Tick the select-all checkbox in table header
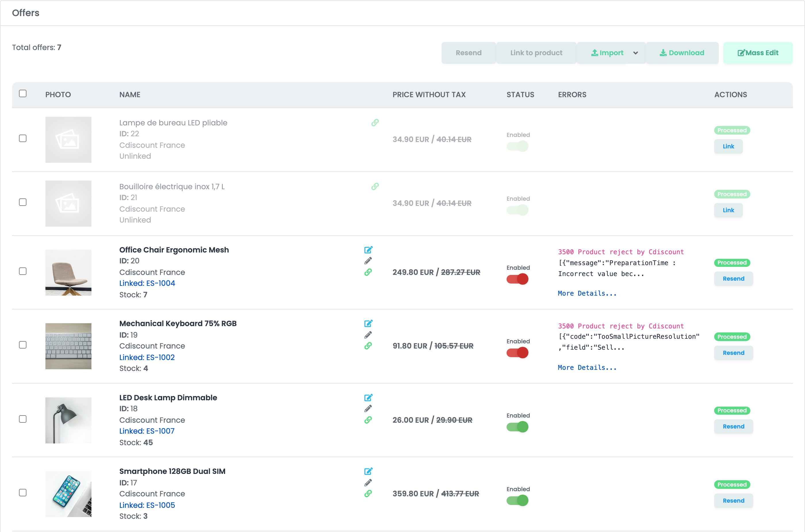This screenshot has width=805, height=532. coord(23,93)
